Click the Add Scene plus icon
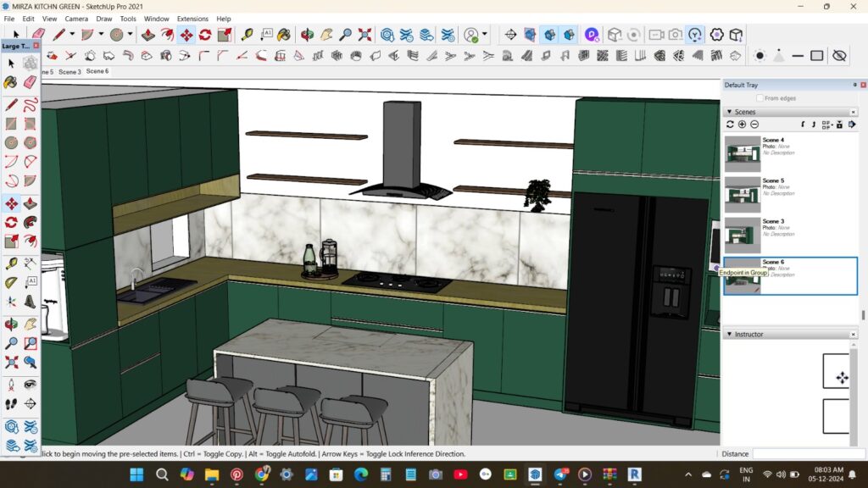 [742, 125]
